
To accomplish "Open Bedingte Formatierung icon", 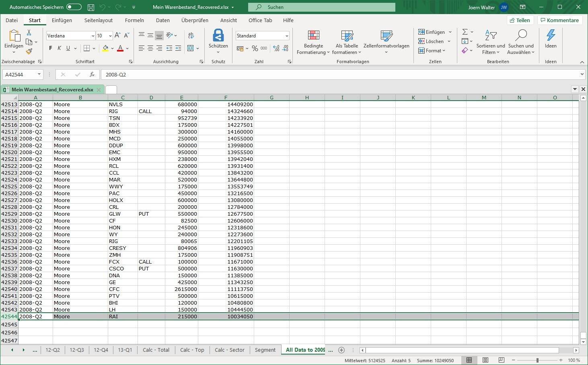I will [x=313, y=36].
